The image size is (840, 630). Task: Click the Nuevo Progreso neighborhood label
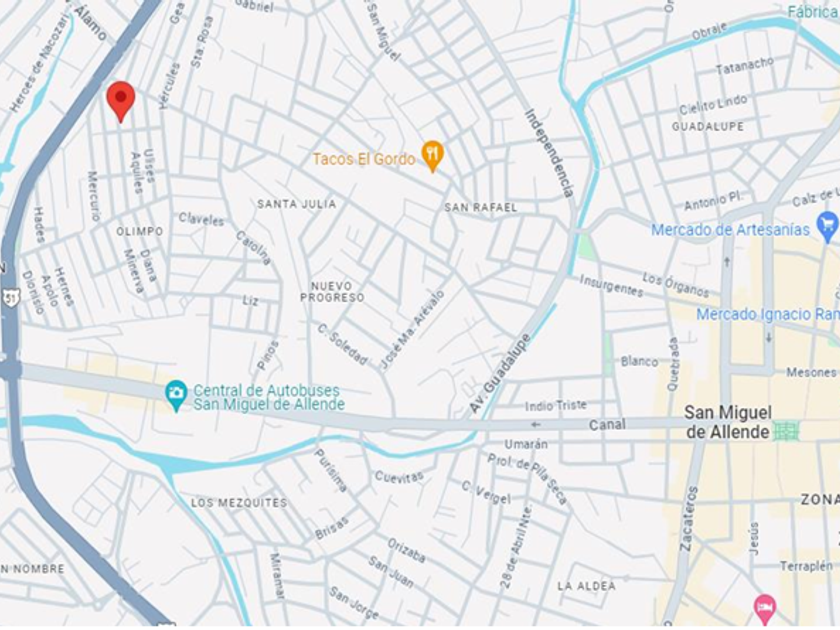[332, 292]
